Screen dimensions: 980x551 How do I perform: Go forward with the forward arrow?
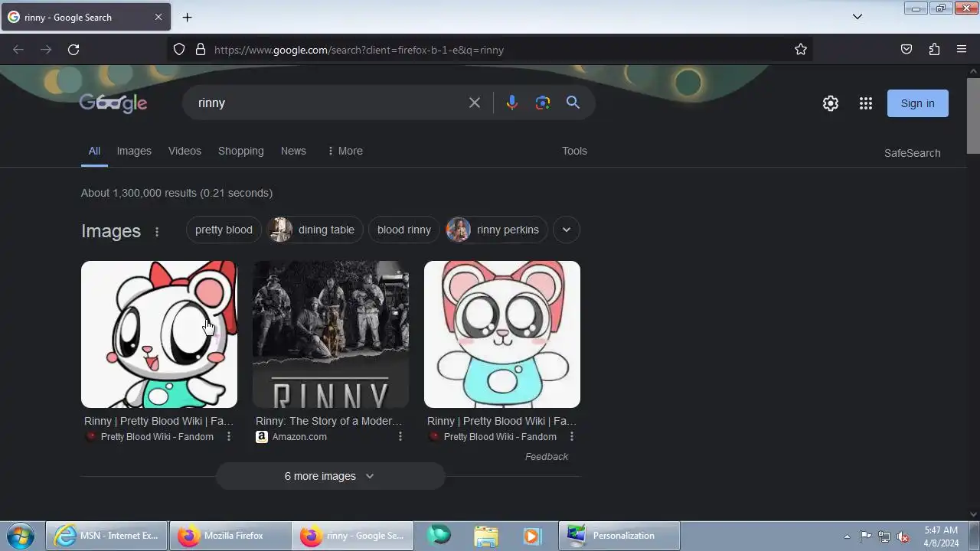(x=46, y=50)
